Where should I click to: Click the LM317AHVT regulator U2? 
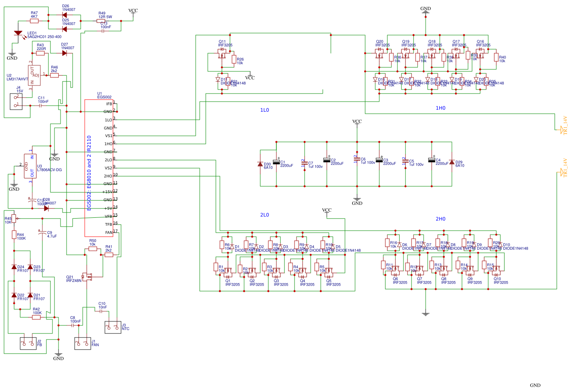34,75
